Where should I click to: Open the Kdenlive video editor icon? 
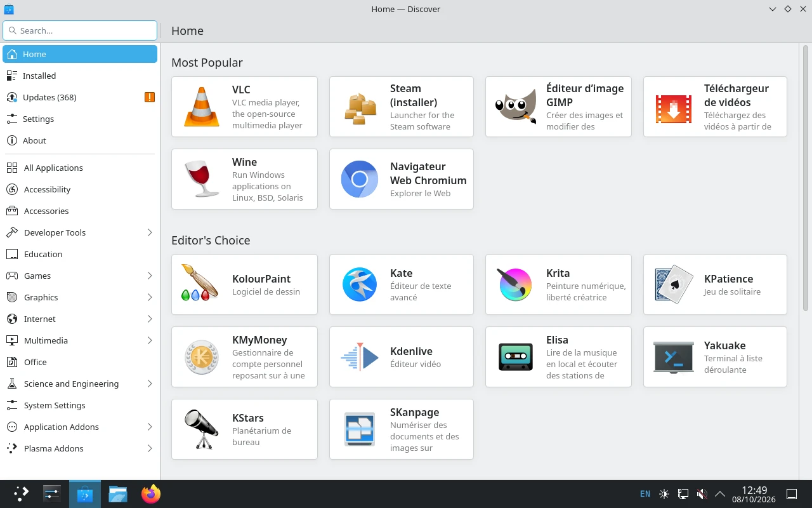pyautogui.click(x=360, y=357)
